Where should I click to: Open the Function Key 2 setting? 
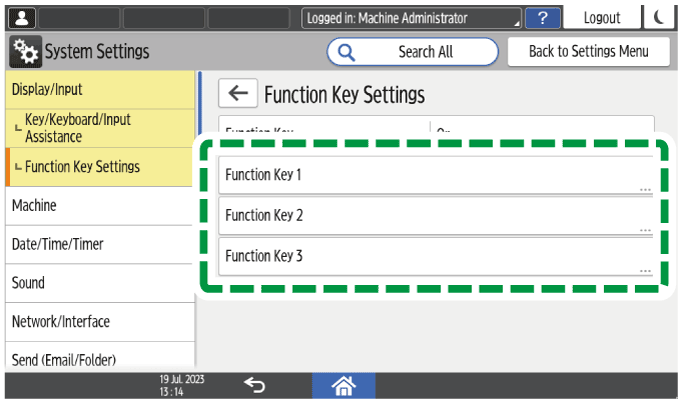435,215
